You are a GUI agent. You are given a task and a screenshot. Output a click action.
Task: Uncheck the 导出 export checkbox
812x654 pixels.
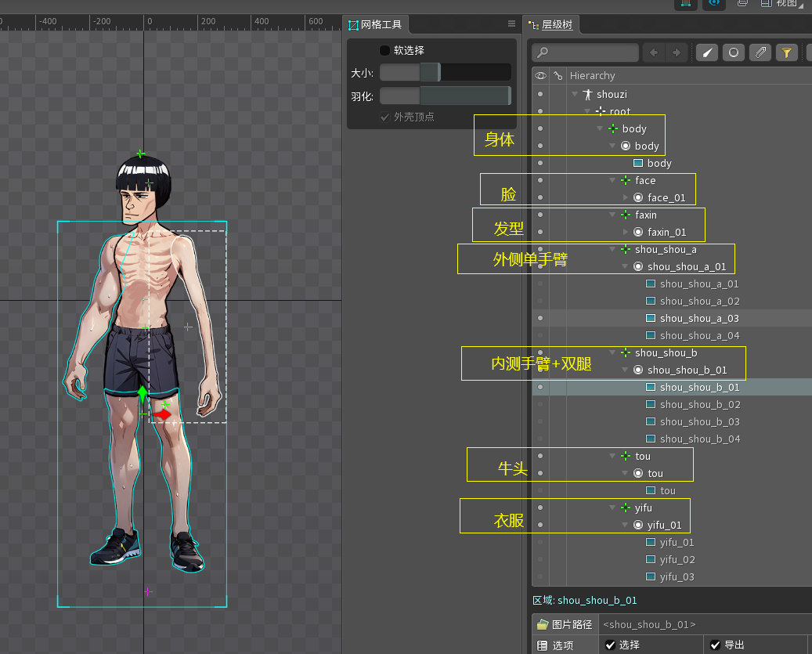click(x=716, y=645)
